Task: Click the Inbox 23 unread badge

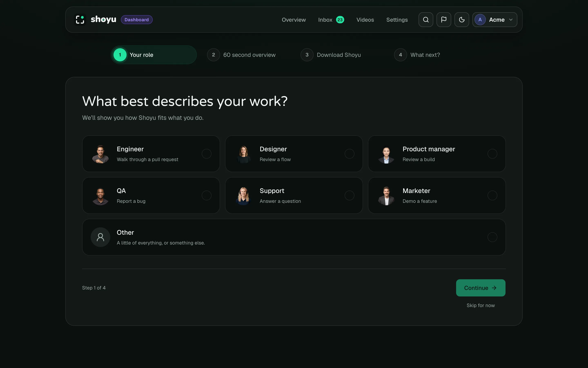Action: point(340,20)
